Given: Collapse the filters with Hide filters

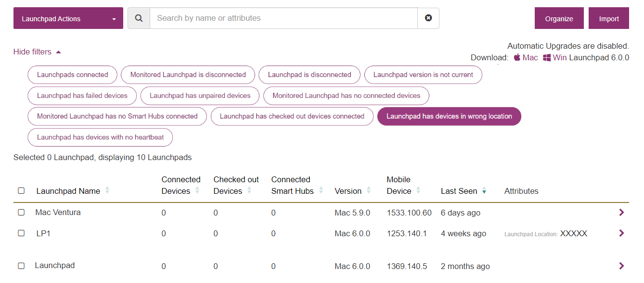Looking at the screenshot, I should pyautogui.click(x=33, y=52).
